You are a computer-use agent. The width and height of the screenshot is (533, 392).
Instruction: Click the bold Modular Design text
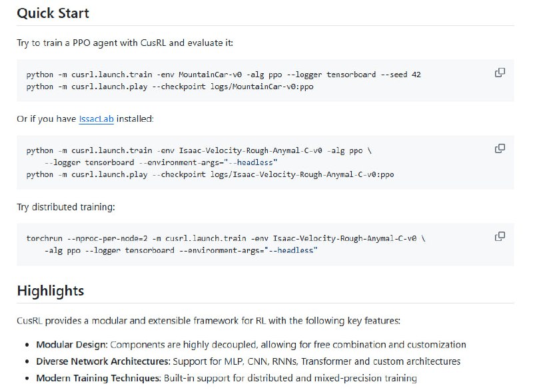[x=71, y=345]
